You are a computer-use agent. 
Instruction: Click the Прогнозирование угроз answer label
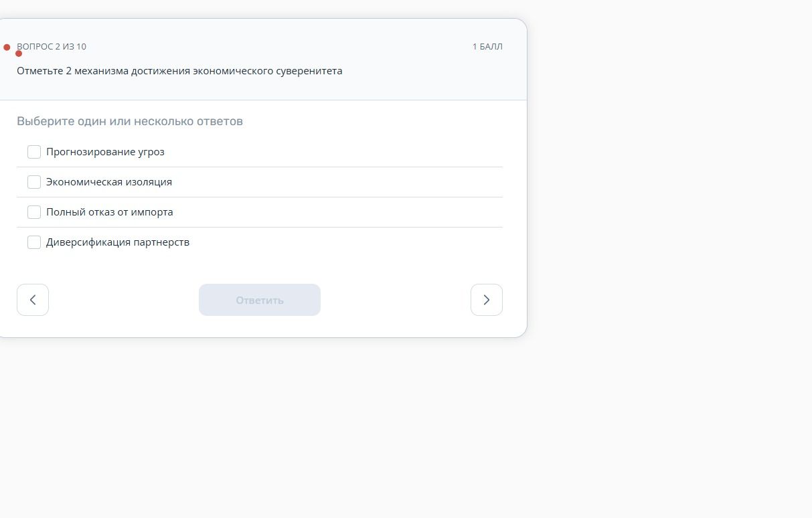(105, 152)
